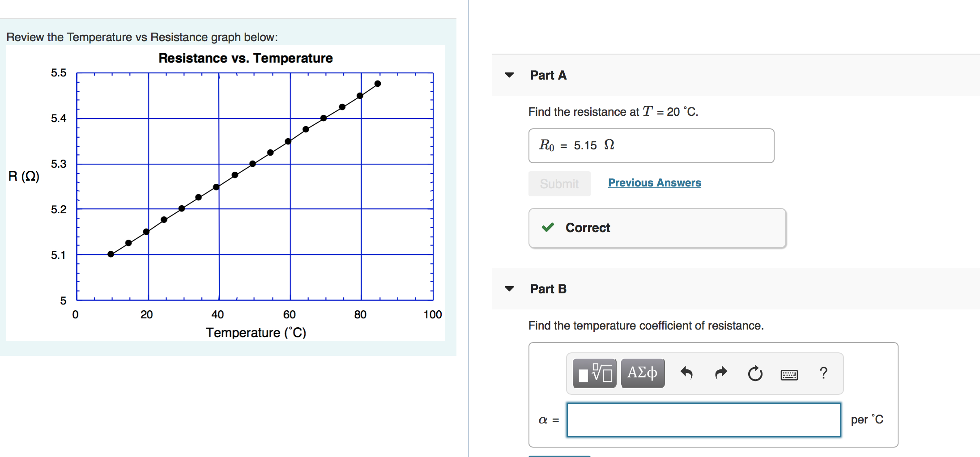Viewport: 980px width, 457px height.
Task: Redo entry with the redo arrow
Action: click(720, 373)
